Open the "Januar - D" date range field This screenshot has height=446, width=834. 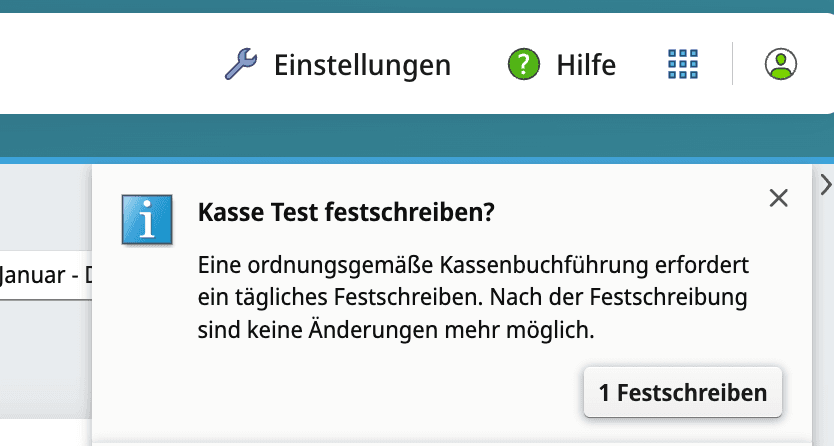coord(46,274)
